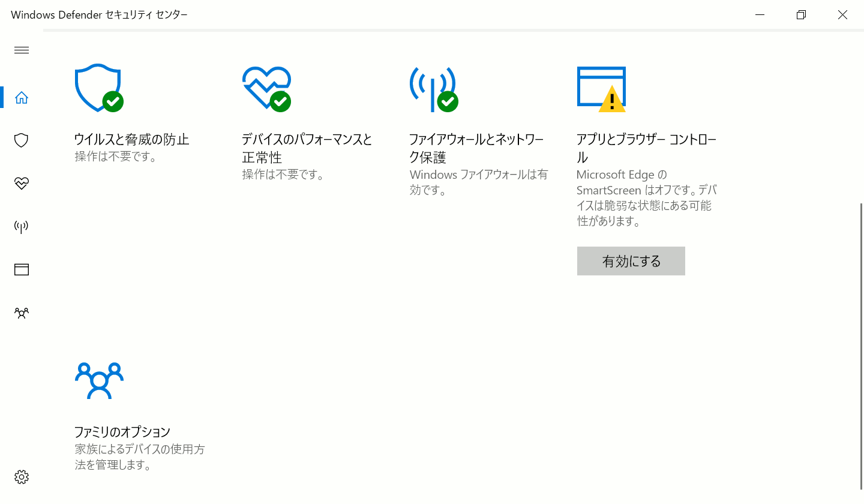Image resolution: width=864 pixels, height=504 pixels.
Task: Open the hamburger navigation menu
Action: pos(22,50)
